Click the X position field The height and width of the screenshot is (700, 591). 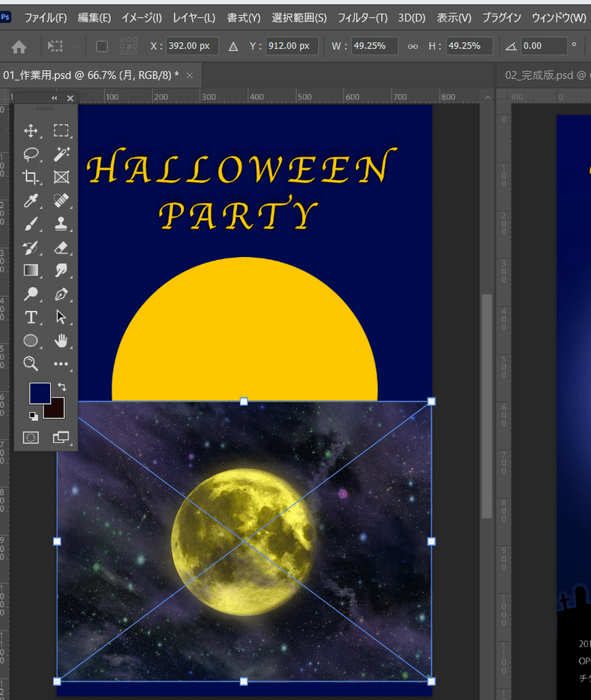coord(192,46)
